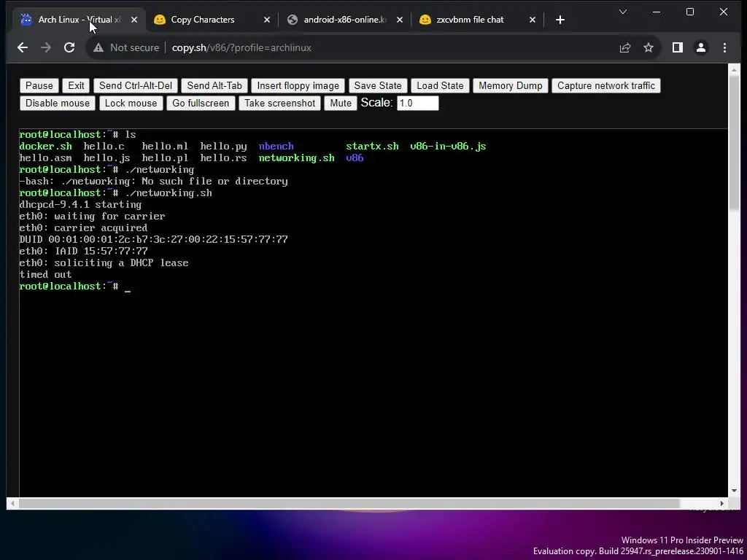Close the zxcvbnm file chat tab
This screenshot has width=747, height=560.
click(x=533, y=20)
